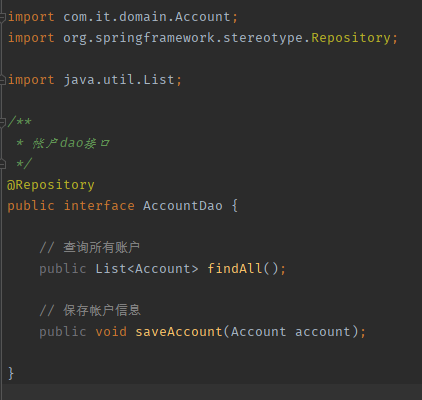This screenshot has width=422, height=400.
Task: Collapse the Javadoc comment fold marker at /**
Action: (3, 122)
